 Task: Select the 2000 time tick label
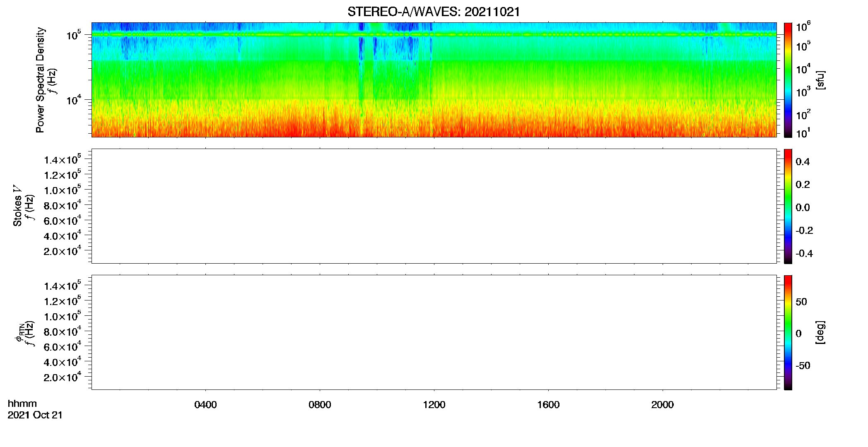point(662,405)
